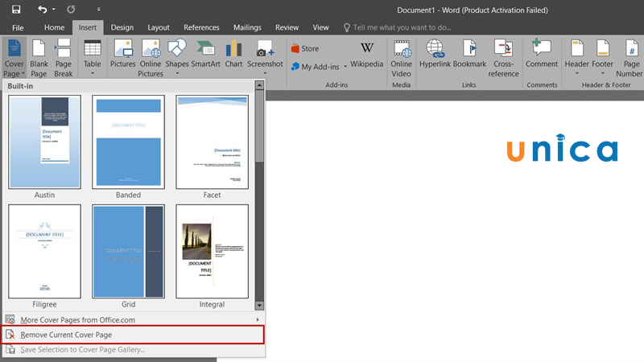Click the Page Number icon

point(632,48)
